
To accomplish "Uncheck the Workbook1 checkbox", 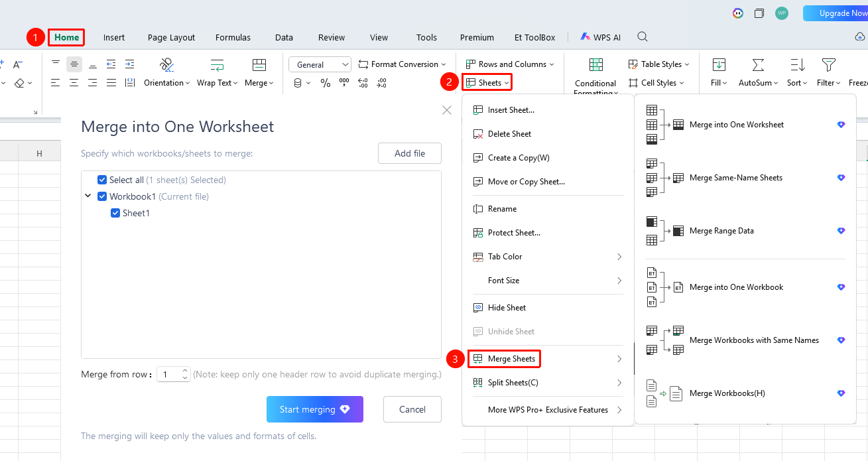I will [102, 196].
